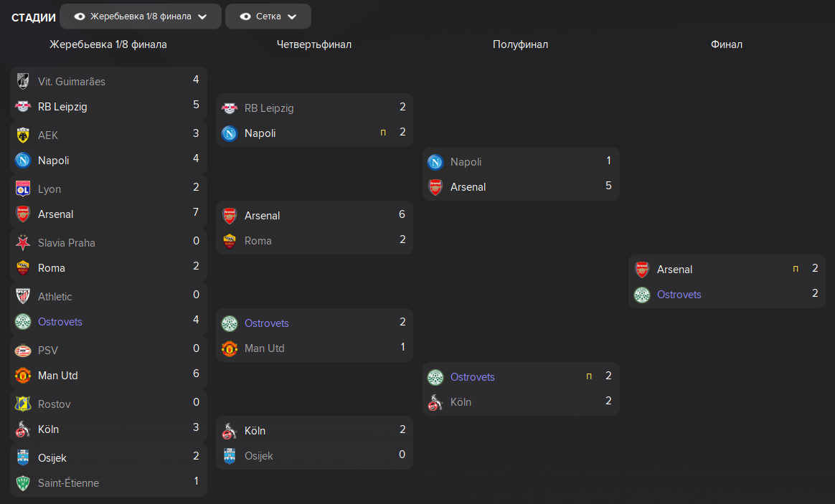Click the Lyon club badge
Screen dimensions: 835x504
click(x=23, y=189)
